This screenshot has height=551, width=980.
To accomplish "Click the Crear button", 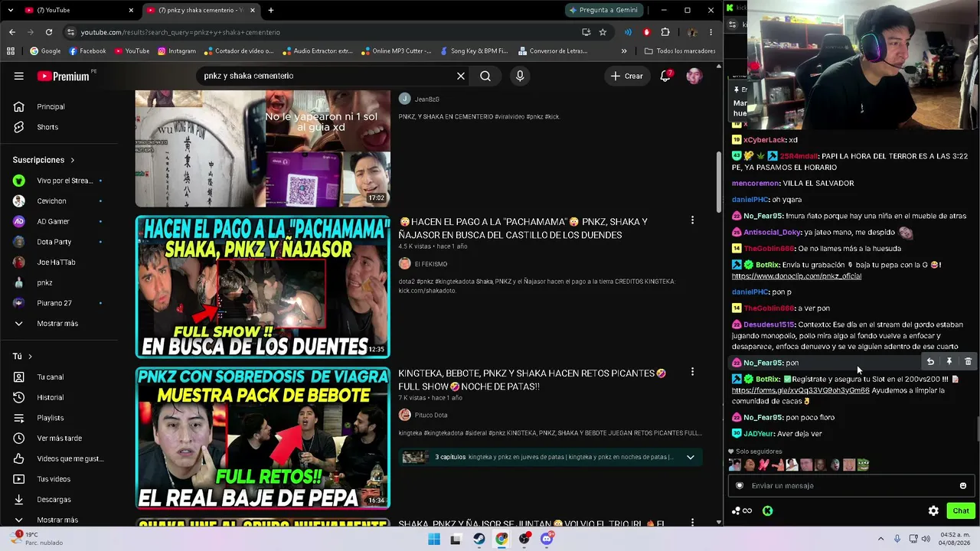I will coord(626,76).
